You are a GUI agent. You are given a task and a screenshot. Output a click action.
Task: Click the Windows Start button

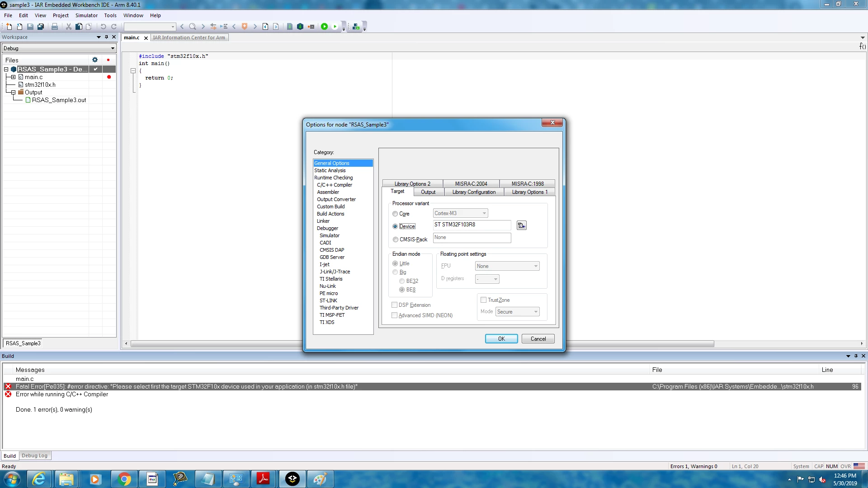point(12,479)
